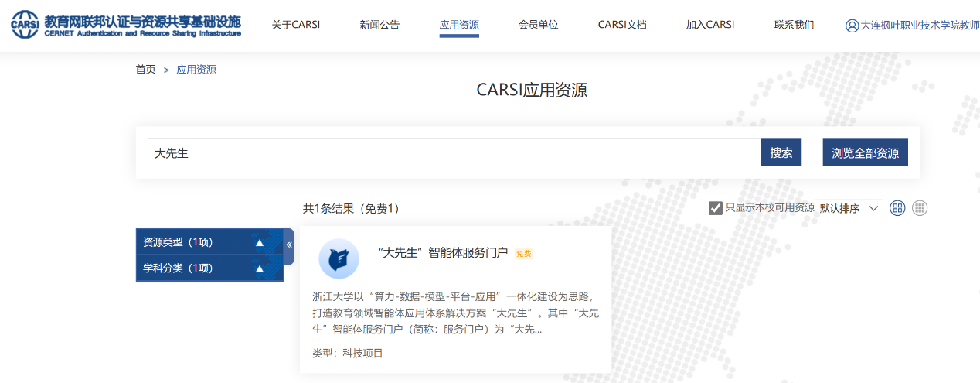Switch to list view layout
Image resolution: width=980 pixels, height=383 pixels.
(920, 208)
